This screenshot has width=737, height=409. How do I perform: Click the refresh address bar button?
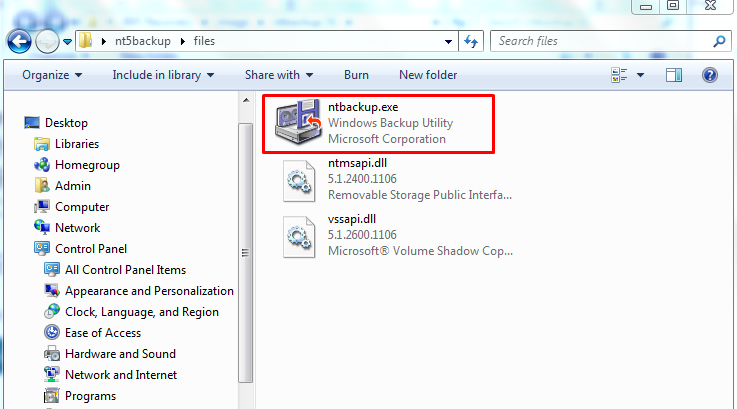click(x=471, y=42)
